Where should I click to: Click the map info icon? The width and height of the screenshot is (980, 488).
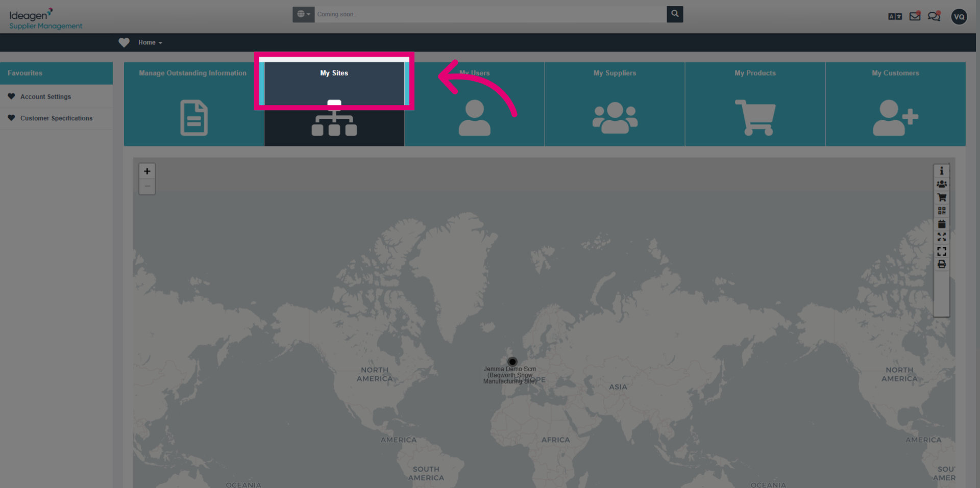click(x=942, y=171)
